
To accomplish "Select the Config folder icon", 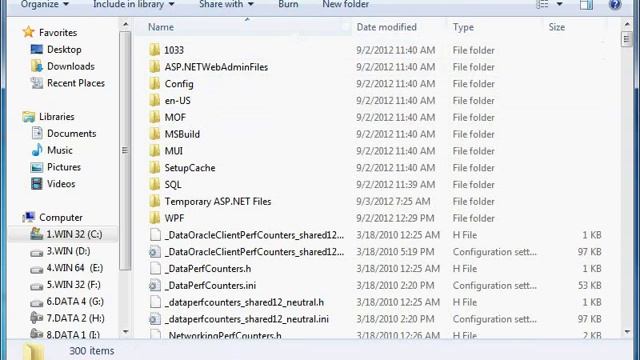I will (155, 83).
